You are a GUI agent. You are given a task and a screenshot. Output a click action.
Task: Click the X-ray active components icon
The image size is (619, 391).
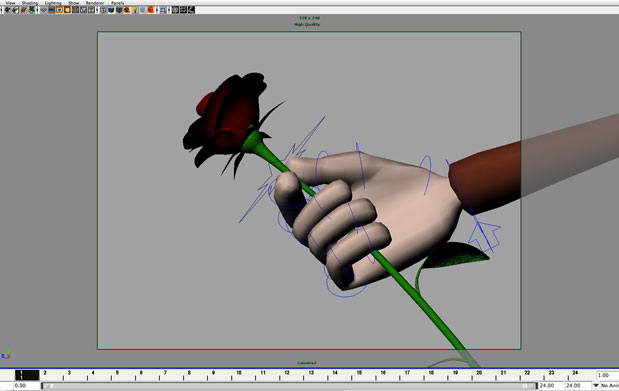click(x=183, y=10)
